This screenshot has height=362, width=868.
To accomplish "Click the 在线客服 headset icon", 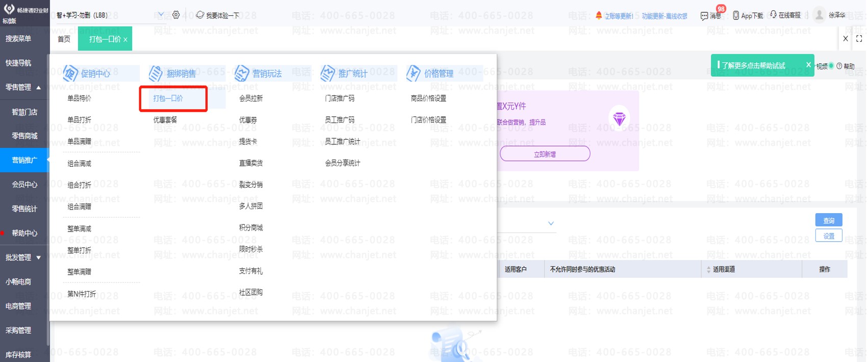I will (x=773, y=15).
